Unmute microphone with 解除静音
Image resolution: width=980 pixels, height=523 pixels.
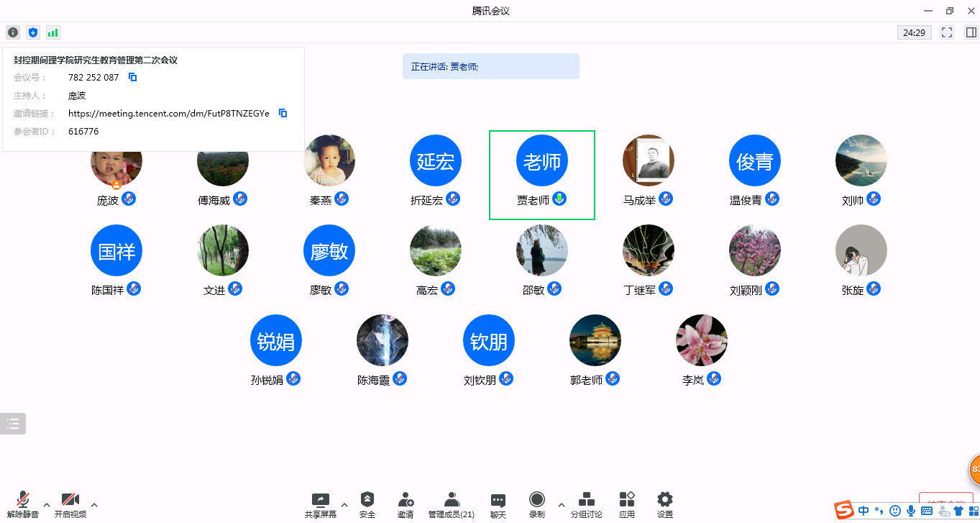coord(23,504)
